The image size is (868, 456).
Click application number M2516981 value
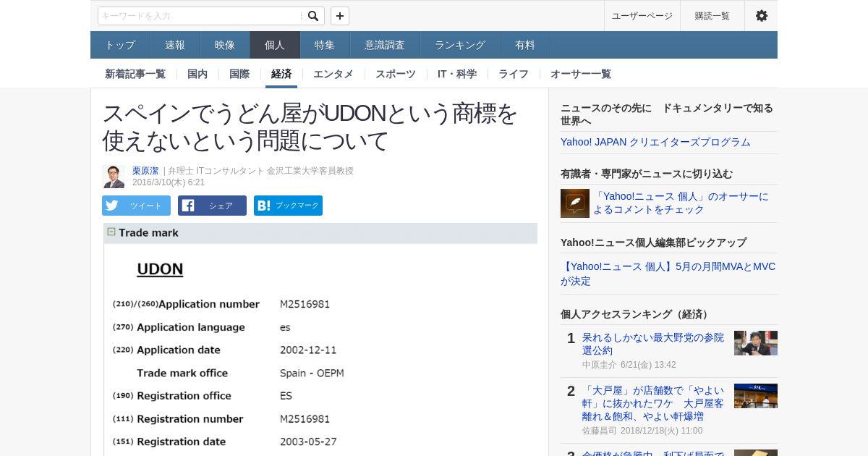point(305,304)
